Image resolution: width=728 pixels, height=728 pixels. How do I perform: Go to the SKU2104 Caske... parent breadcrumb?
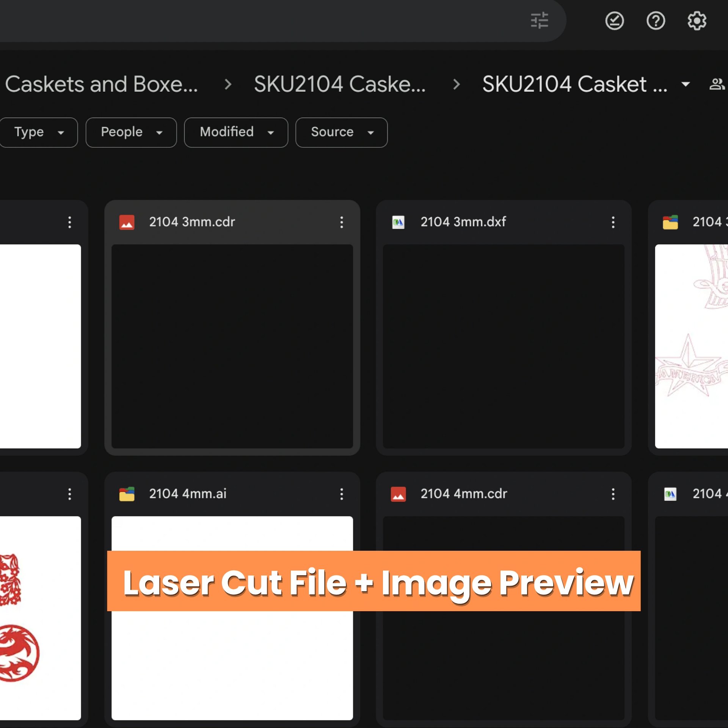[x=340, y=84]
